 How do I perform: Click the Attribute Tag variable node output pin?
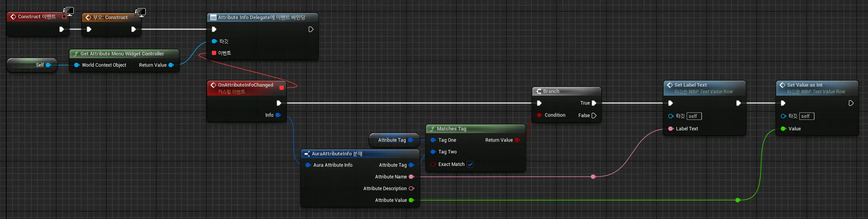pos(411,140)
